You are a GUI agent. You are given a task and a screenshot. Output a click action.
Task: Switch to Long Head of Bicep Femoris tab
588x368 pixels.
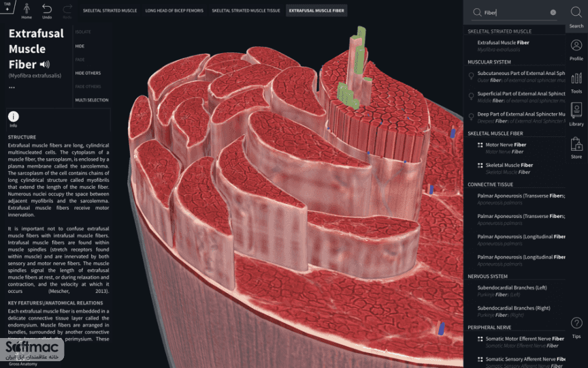click(x=174, y=10)
